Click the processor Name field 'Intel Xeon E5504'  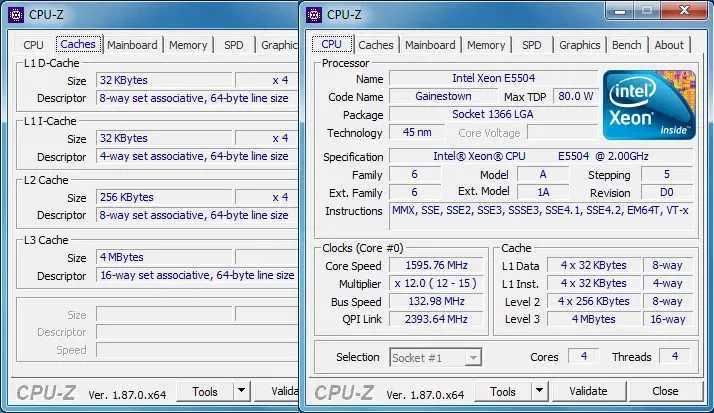point(493,78)
